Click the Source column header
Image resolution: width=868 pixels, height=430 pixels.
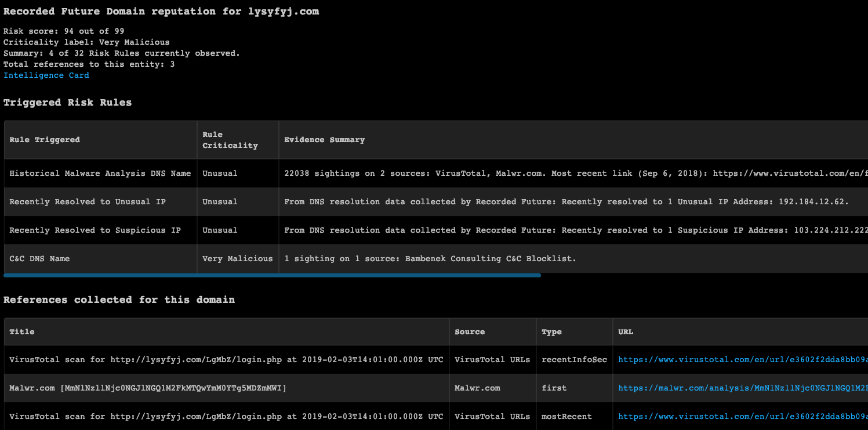(470, 332)
